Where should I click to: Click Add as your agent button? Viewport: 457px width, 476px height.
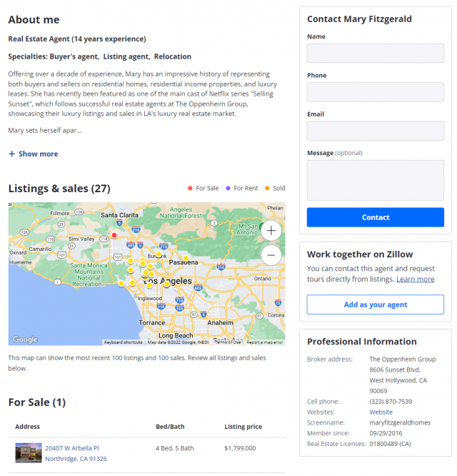coord(375,304)
